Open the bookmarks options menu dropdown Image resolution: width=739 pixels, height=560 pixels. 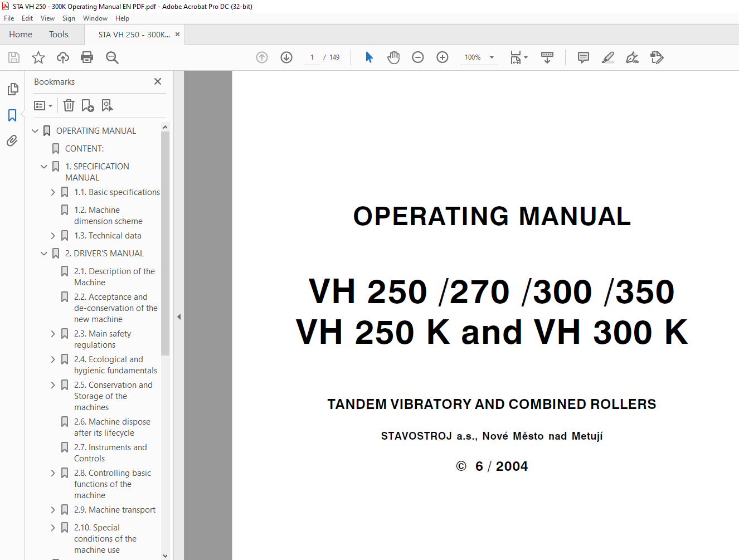43,105
